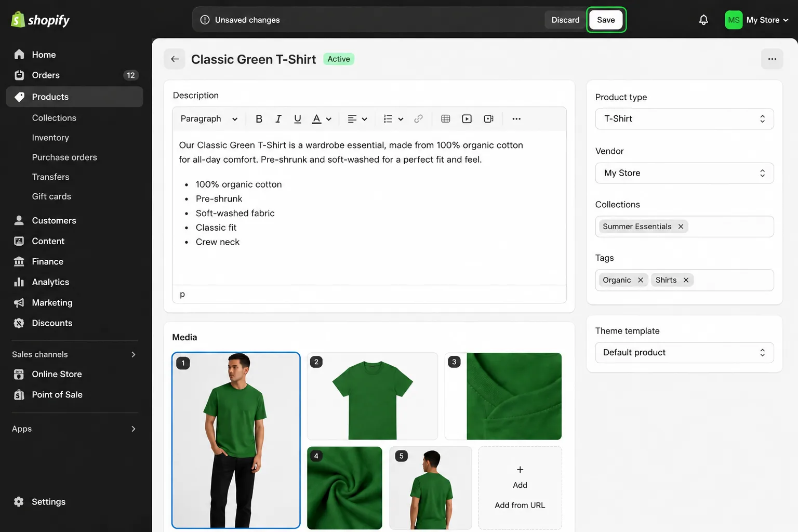Click the insert media icon
The width and height of the screenshot is (798, 532).
tap(488, 119)
